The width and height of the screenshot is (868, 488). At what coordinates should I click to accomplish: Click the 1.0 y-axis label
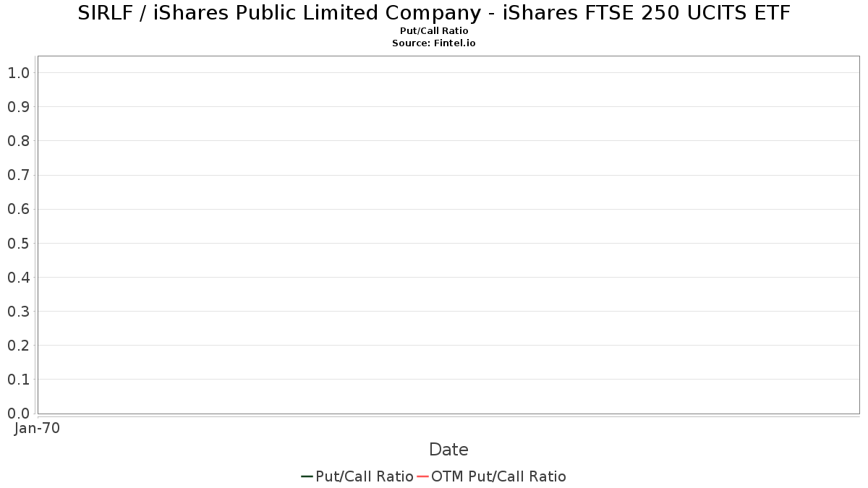click(18, 72)
